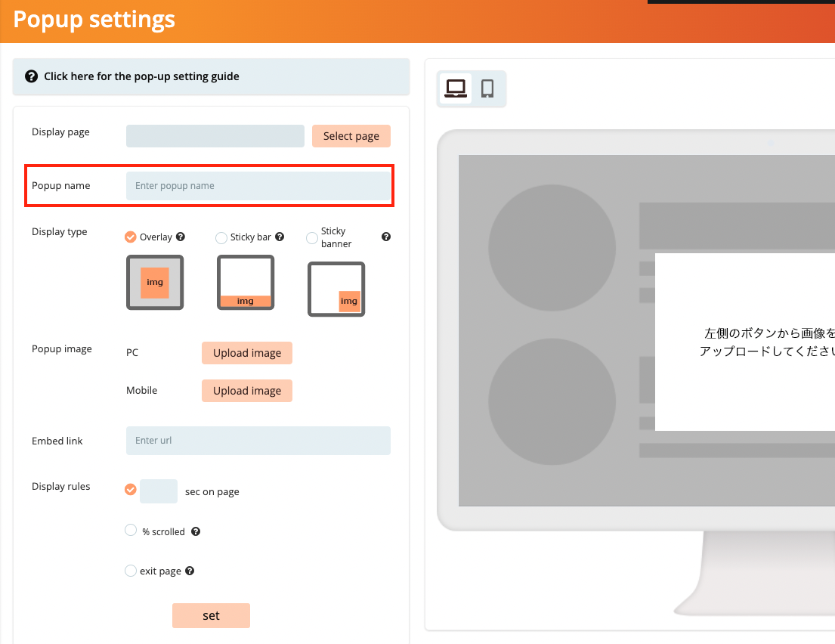Enable the "exit page" display rule
The image size is (835, 644).
[131, 571]
